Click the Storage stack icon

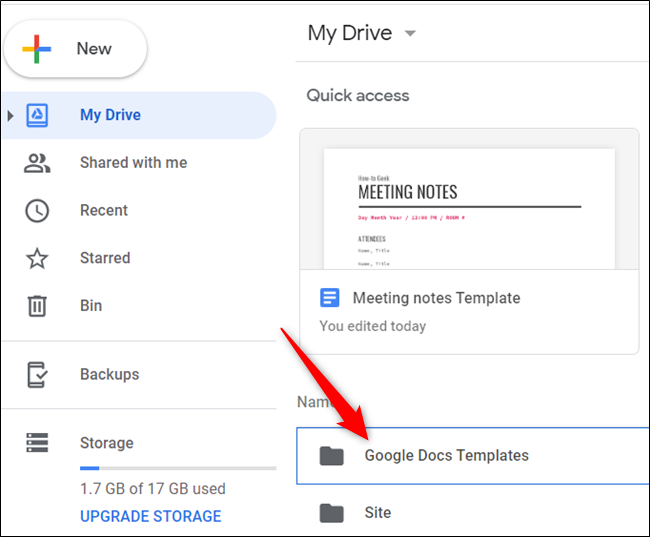tap(37, 443)
